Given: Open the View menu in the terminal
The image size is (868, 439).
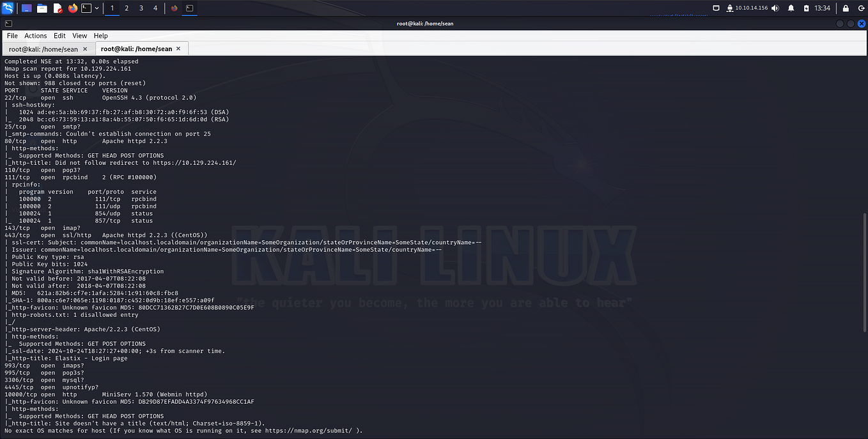Looking at the screenshot, I should click(x=79, y=35).
